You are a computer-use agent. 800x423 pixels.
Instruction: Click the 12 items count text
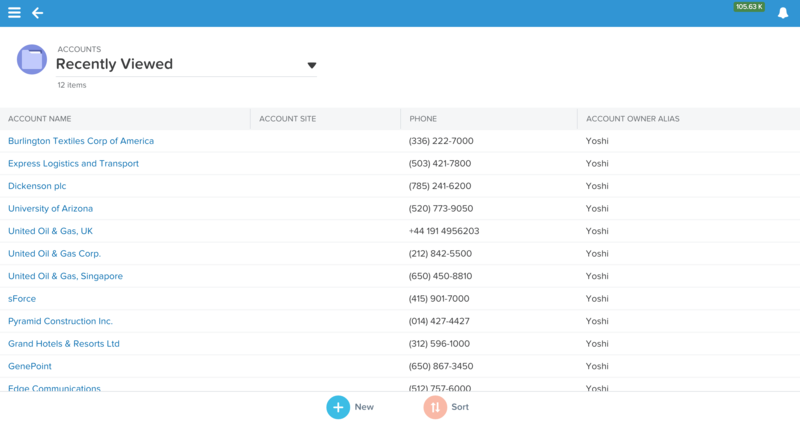pyautogui.click(x=71, y=85)
